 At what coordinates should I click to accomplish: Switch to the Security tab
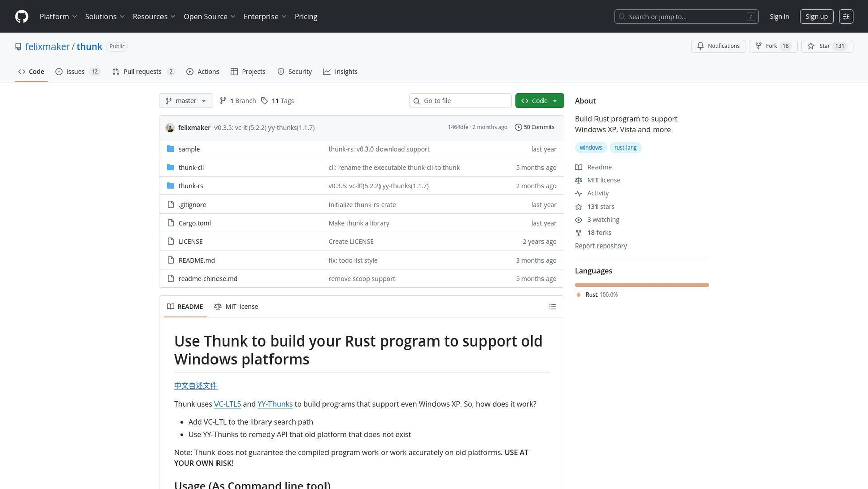click(x=295, y=72)
